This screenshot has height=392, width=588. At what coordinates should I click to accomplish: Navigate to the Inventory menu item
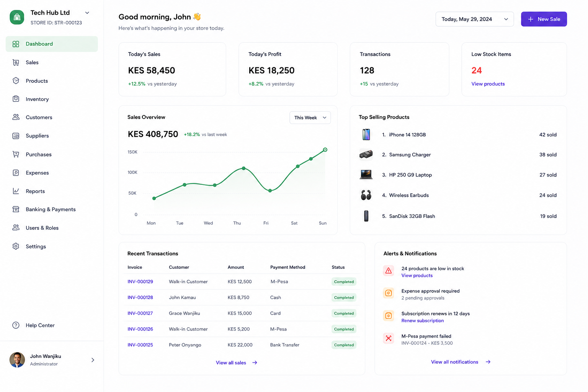(52, 99)
